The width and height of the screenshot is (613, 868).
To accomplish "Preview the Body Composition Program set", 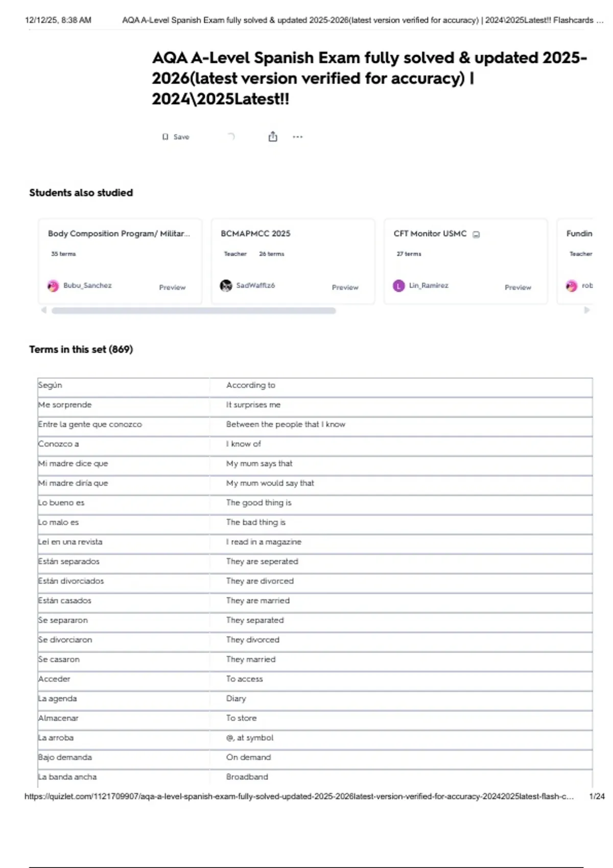I will click(172, 287).
